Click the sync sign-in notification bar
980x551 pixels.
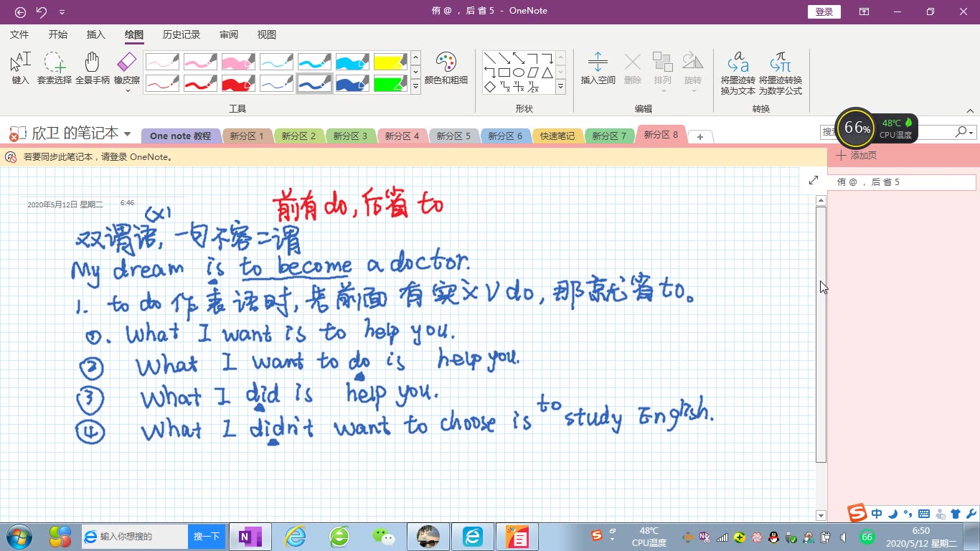point(414,156)
